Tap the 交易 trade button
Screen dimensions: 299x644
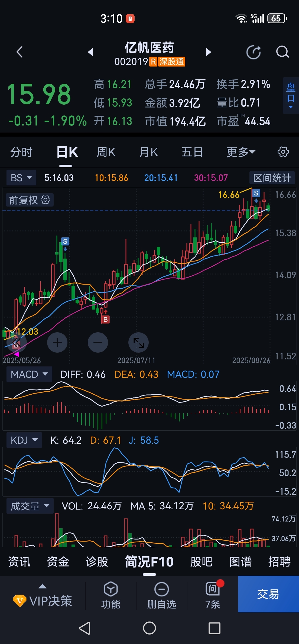(x=268, y=594)
